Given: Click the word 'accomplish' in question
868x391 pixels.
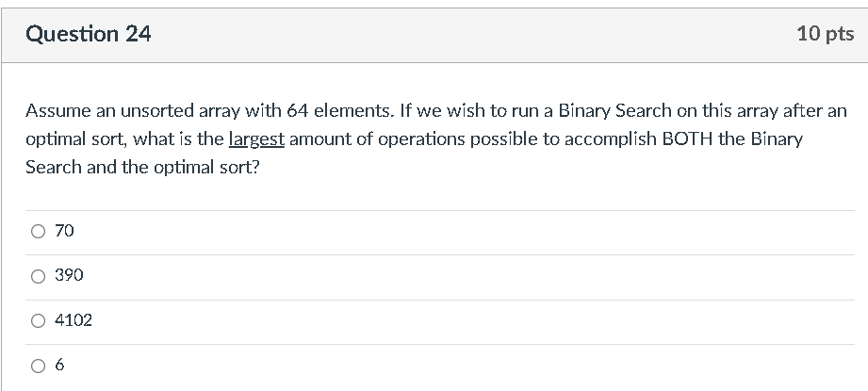Looking at the screenshot, I should [611, 139].
